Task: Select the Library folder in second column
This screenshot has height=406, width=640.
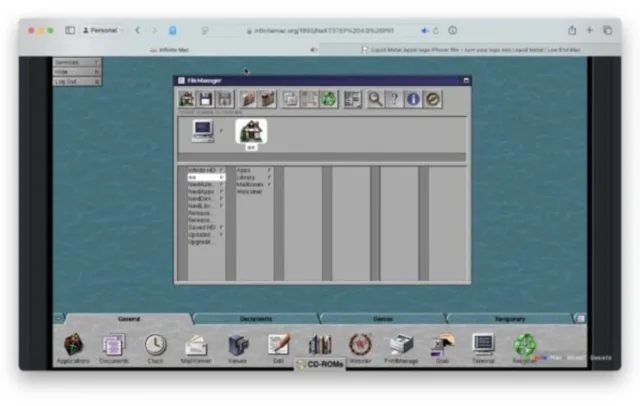Action: pyautogui.click(x=254, y=177)
